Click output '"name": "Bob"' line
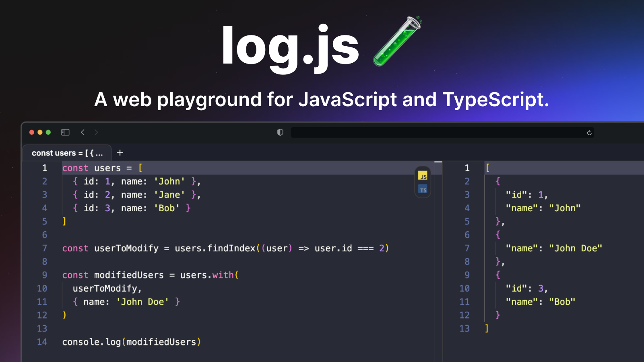Screen dimensions: 644x362 click(541, 302)
